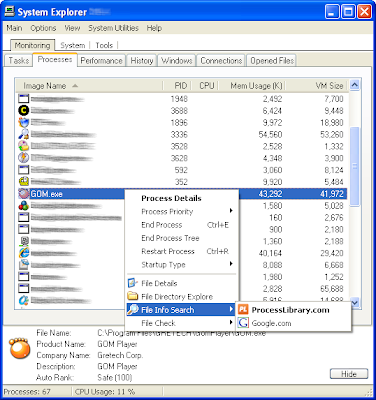Click the icon of process PID 1896
This screenshot has height=400, width=376.
(x=23, y=122)
